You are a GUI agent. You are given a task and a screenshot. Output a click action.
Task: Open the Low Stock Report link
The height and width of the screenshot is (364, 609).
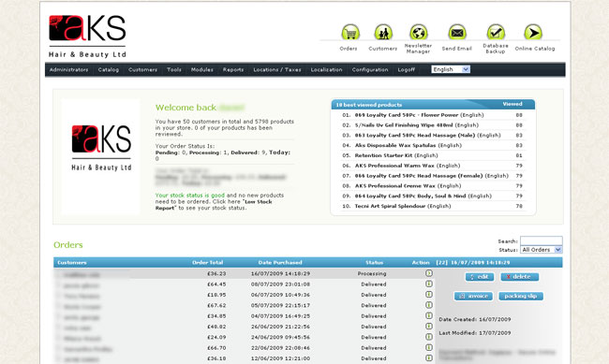[214, 205]
